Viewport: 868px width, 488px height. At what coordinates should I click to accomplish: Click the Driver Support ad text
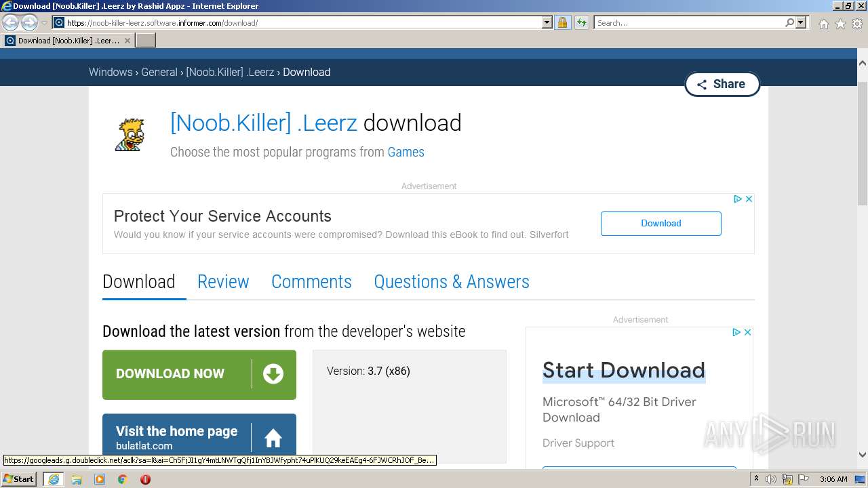pyautogui.click(x=578, y=443)
